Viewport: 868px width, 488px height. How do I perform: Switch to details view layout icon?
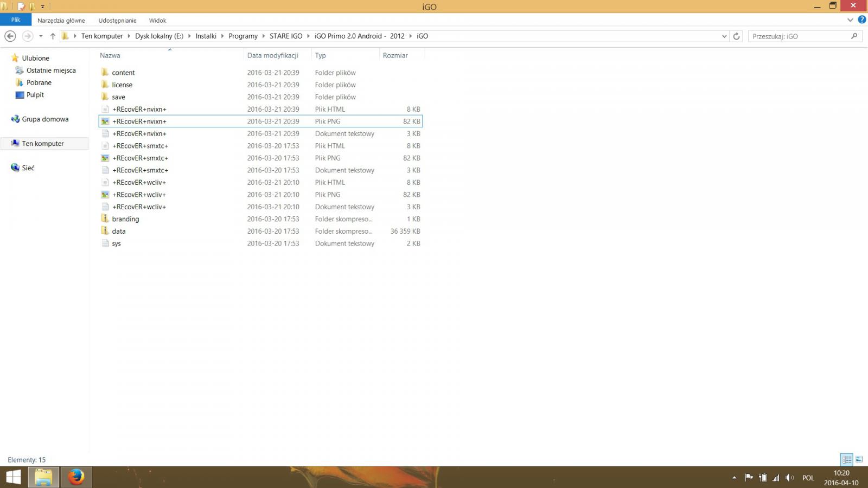point(847,459)
